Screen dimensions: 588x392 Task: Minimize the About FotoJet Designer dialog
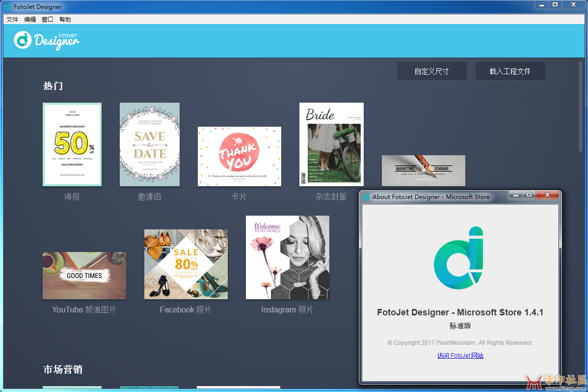(516, 195)
